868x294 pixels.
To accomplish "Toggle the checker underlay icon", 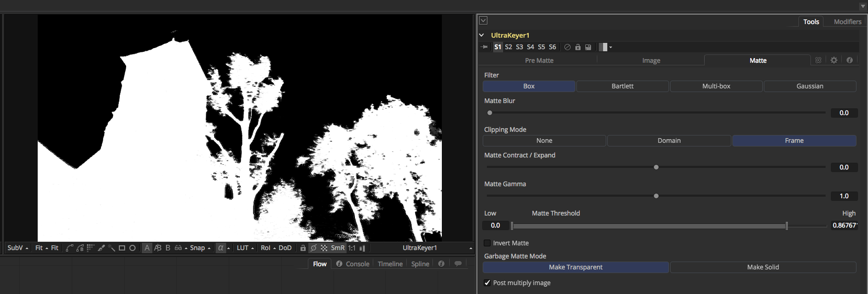I will point(324,248).
